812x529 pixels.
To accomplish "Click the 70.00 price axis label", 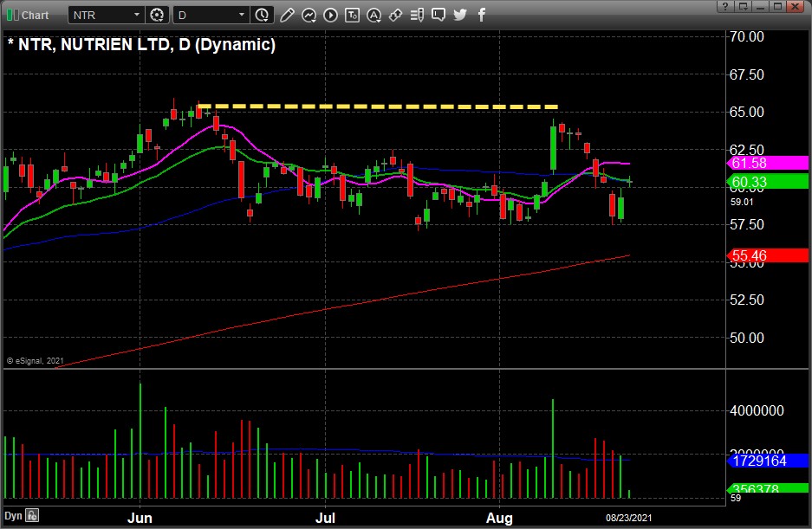I will click(x=746, y=36).
